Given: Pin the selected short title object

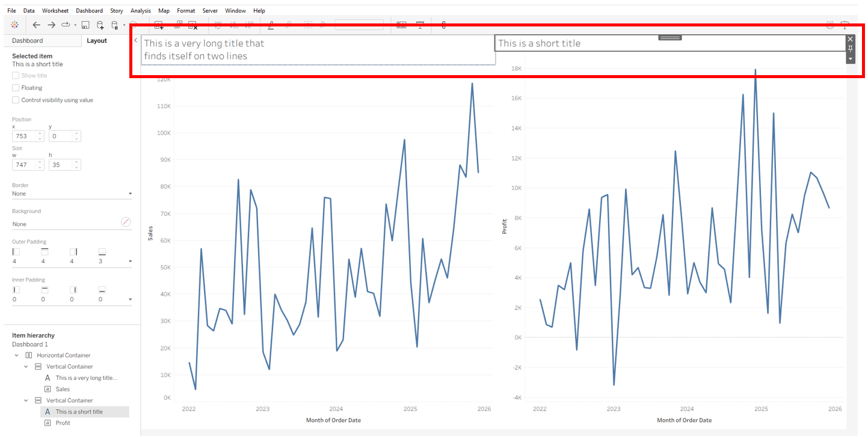Looking at the screenshot, I should click(850, 48).
